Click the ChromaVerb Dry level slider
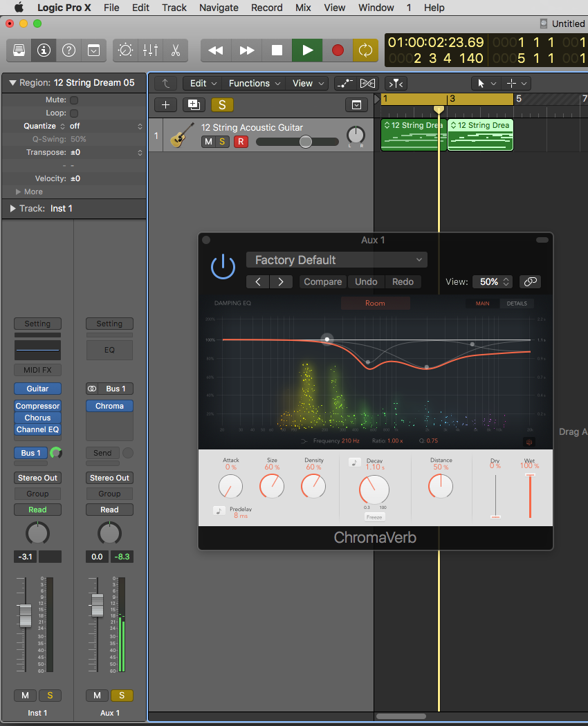Screen dimensions: 588x726 pyautogui.click(x=495, y=496)
